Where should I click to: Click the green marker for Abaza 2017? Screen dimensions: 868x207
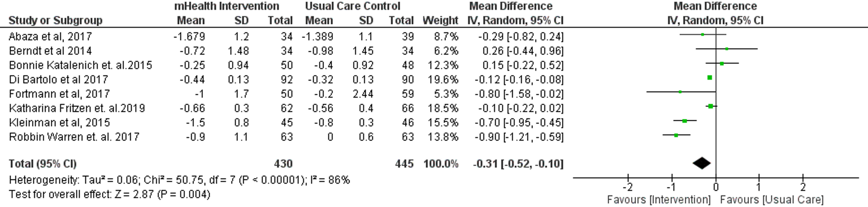click(x=702, y=34)
